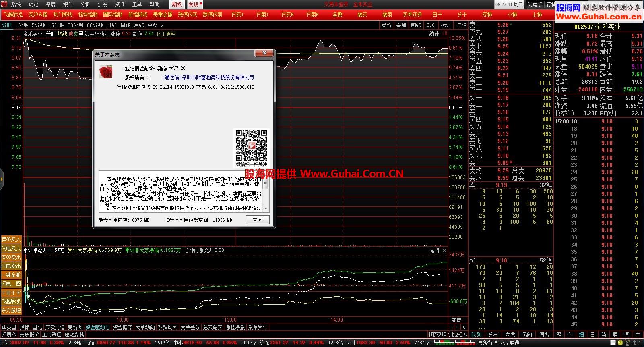
Task: Open the 主力轨迹 tab
Action: pyautogui.click(x=52, y=334)
